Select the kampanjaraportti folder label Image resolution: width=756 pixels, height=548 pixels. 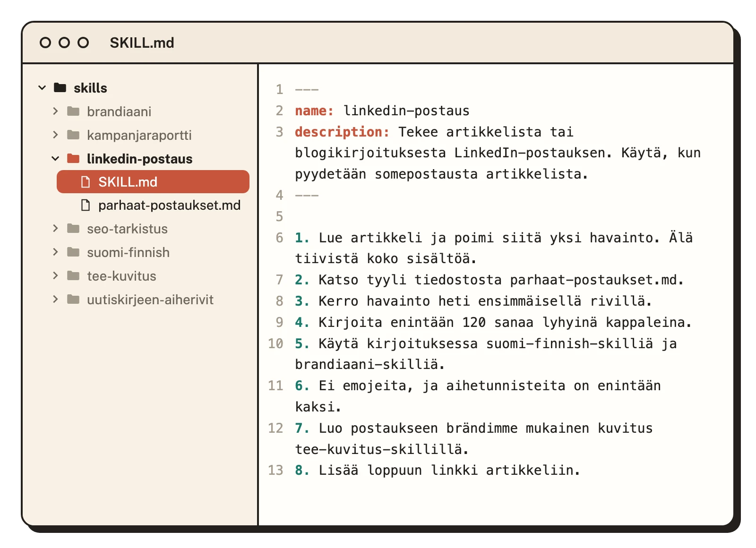[x=139, y=136]
